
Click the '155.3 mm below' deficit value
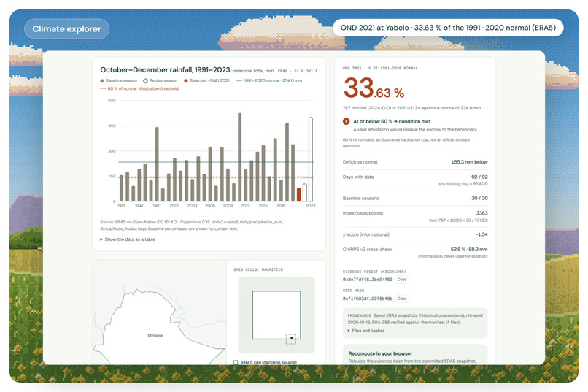tap(469, 162)
